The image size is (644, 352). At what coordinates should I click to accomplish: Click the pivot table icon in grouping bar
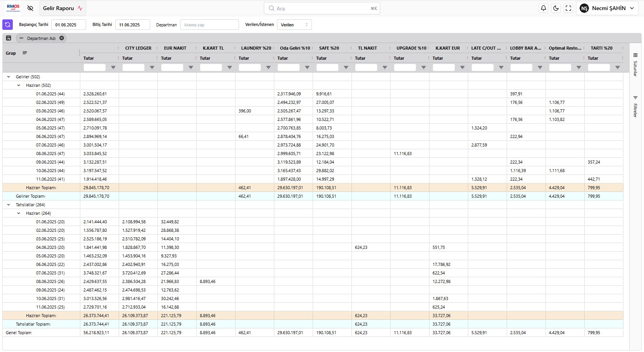[x=9, y=38]
